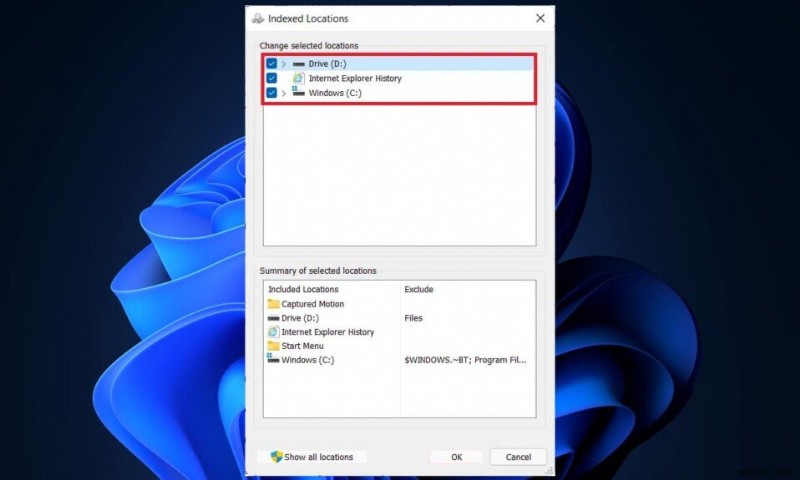Viewport: 800px width, 480px height.
Task: Dismiss dialog with the Cancel button
Action: (x=518, y=457)
